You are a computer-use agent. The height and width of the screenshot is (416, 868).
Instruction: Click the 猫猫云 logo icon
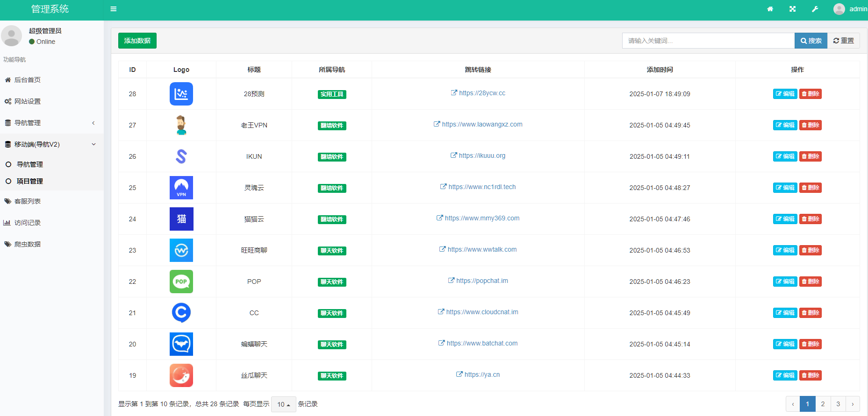click(181, 219)
